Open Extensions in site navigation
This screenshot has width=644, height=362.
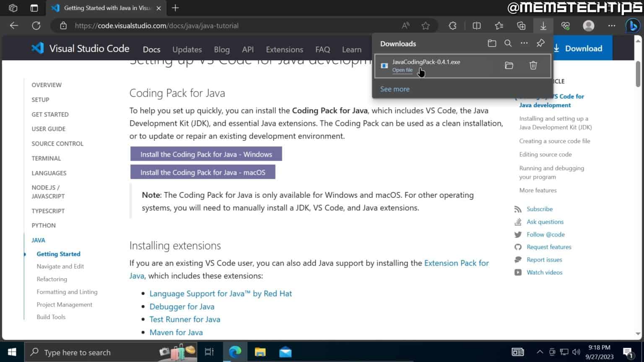click(284, 49)
